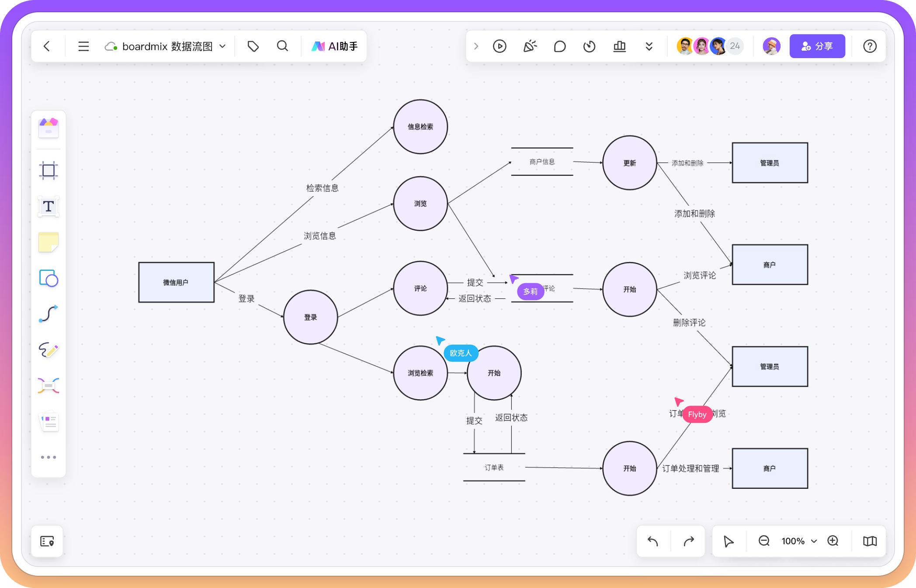Open the AI助手 assistant
Viewport: 916px width, 588px height.
coord(334,46)
